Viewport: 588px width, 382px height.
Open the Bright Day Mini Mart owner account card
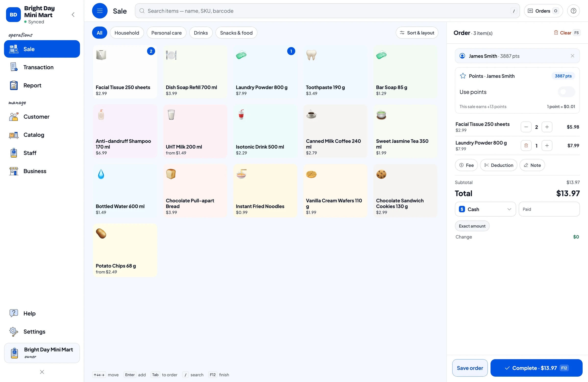point(42,353)
